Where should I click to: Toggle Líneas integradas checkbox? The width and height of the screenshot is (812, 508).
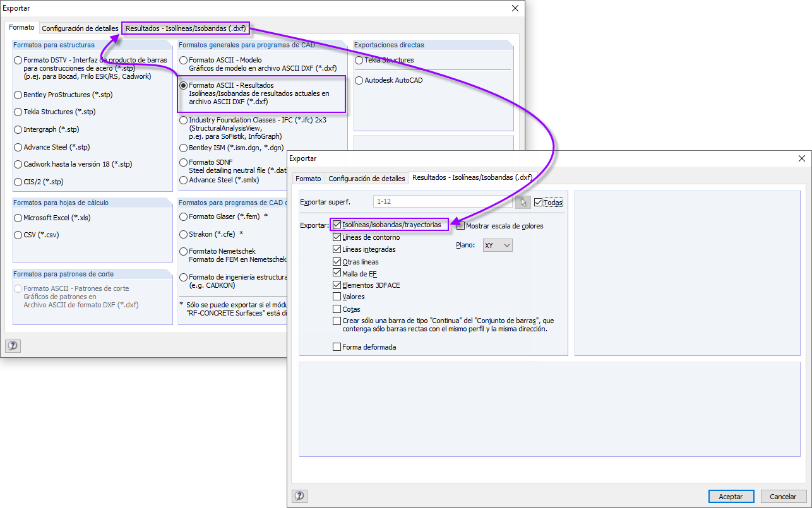[337, 249]
